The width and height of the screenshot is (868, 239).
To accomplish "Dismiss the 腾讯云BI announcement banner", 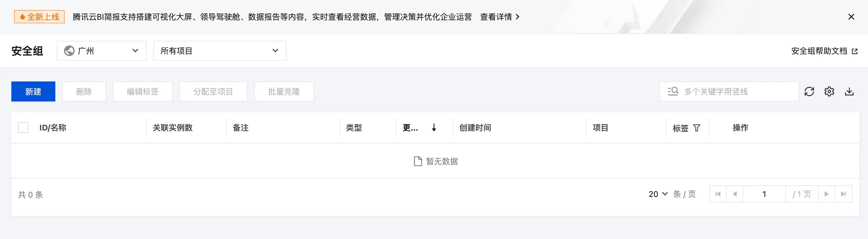I will [851, 17].
